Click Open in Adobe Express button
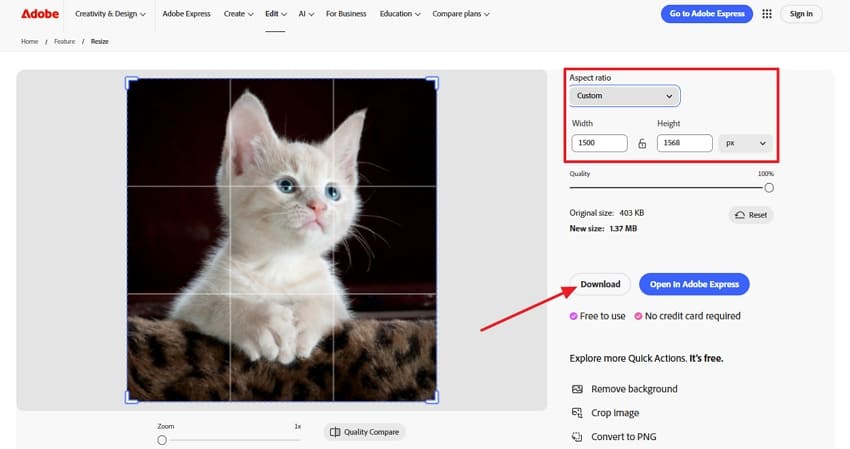 694,284
